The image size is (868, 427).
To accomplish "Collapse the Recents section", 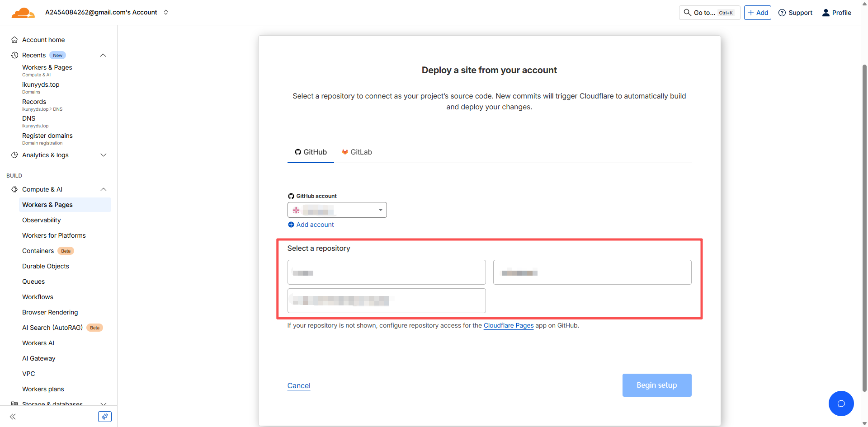I will [103, 55].
